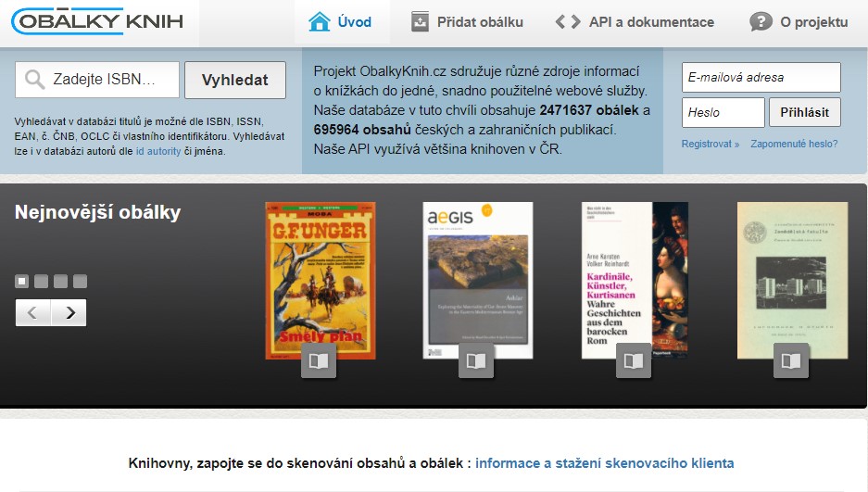Open informace a stažení skenovacího klienta link
The image size is (868, 492).
(x=605, y=463)
